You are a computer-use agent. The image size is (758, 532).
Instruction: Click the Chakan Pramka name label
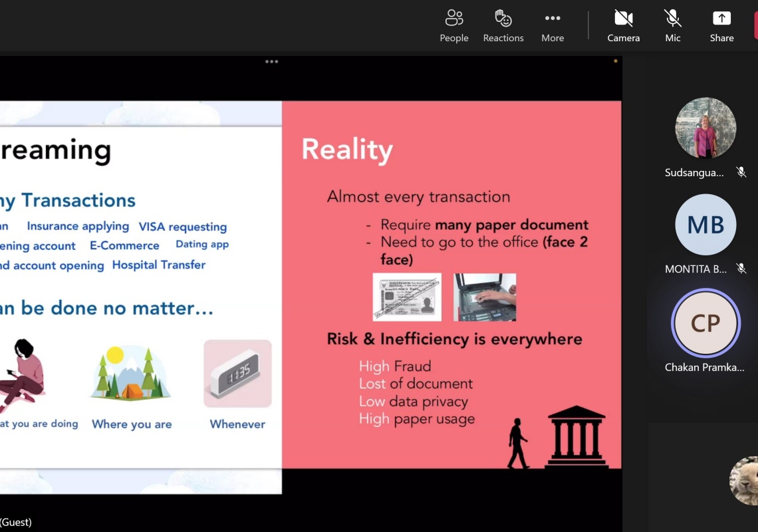point(704,367)
